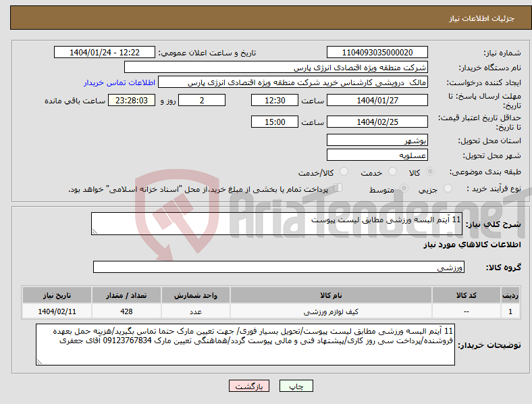Click the need number field 1104093035000020
This screenshot has height=404, width=532.
pos(377,52)
